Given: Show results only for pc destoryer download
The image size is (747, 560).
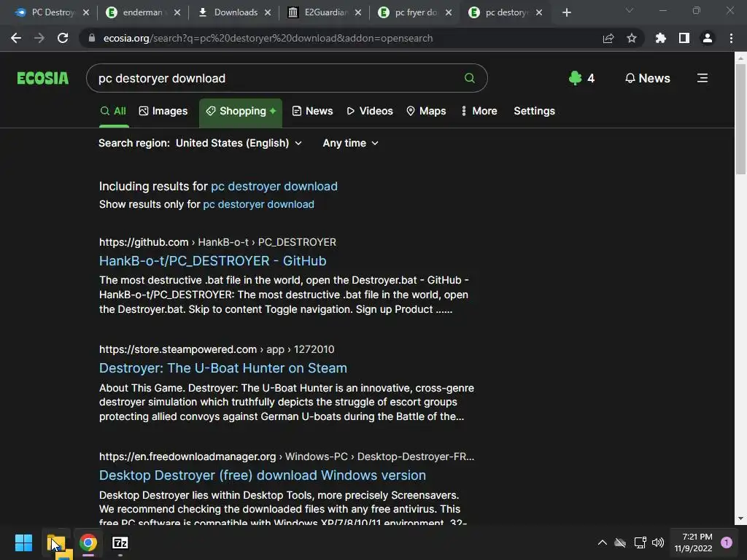Looking at the screenshot, I should pos(258,204).
